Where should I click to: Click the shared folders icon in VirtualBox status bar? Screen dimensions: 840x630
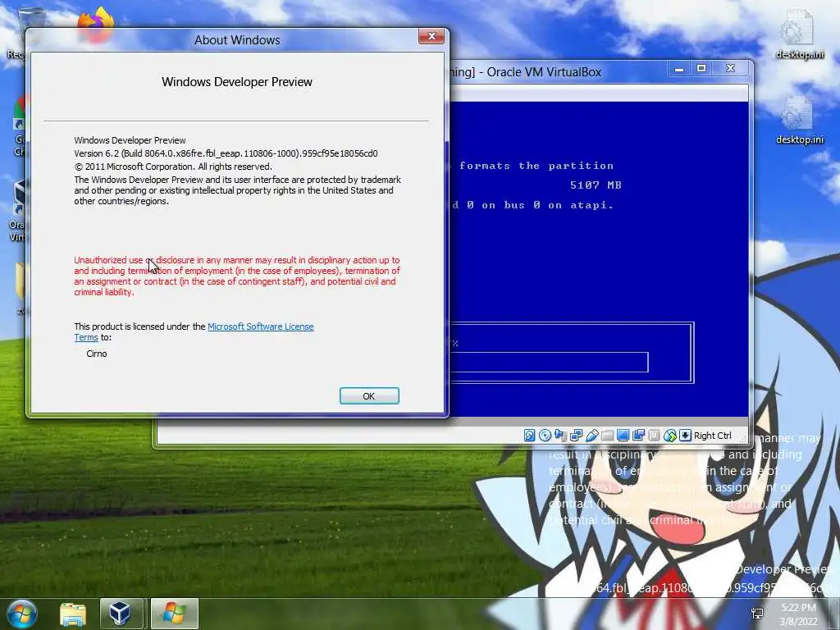point(608,436)
